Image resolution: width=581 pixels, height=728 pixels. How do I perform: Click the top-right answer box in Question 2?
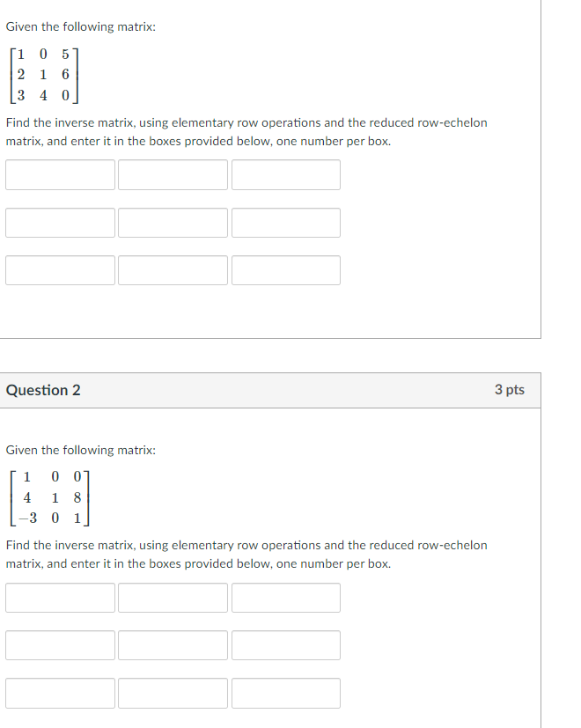point(285,598)
